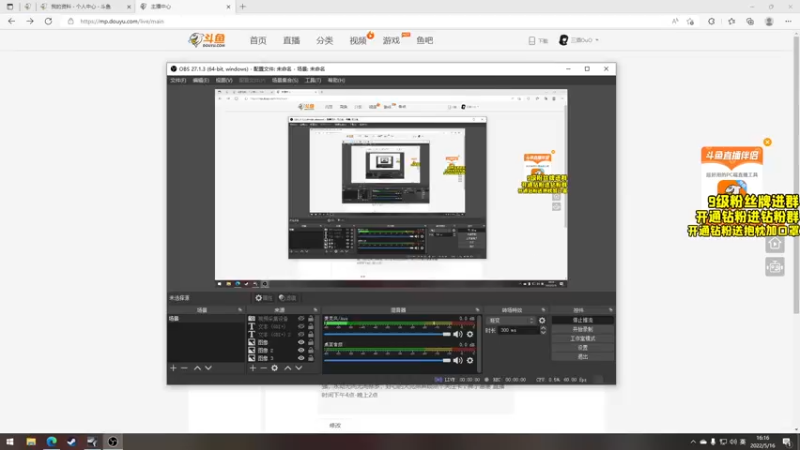The width and height of the screenshot is (800, 450).
Task: Open File Explorer from taskbar
Action: coord(31,441)
